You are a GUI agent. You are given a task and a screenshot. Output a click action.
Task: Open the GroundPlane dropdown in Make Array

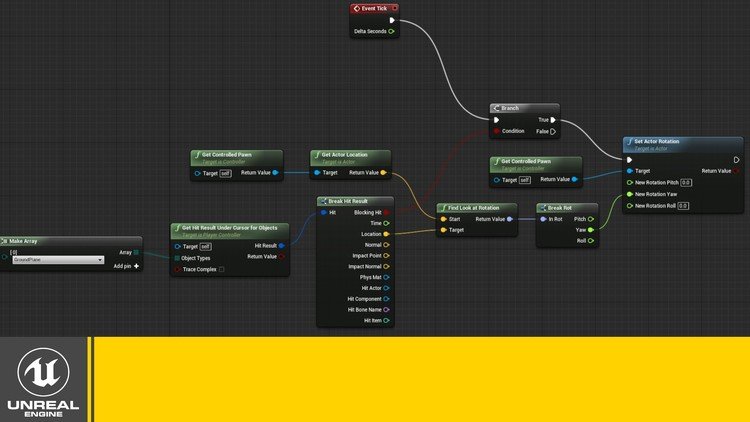click(x=58, y=260)
